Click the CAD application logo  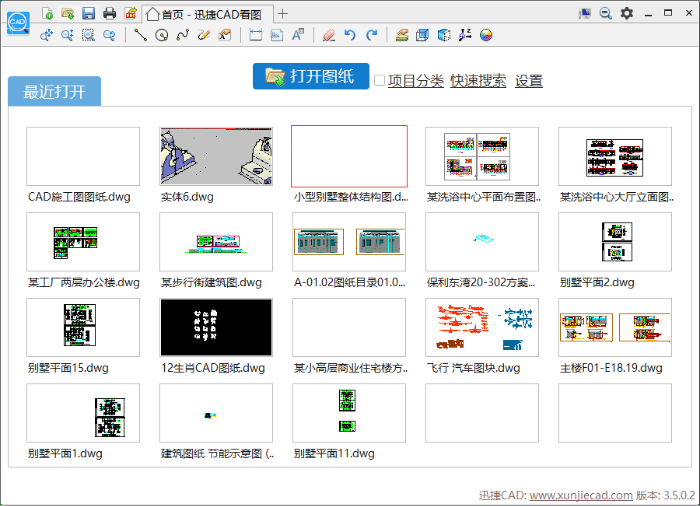[18, 21]
